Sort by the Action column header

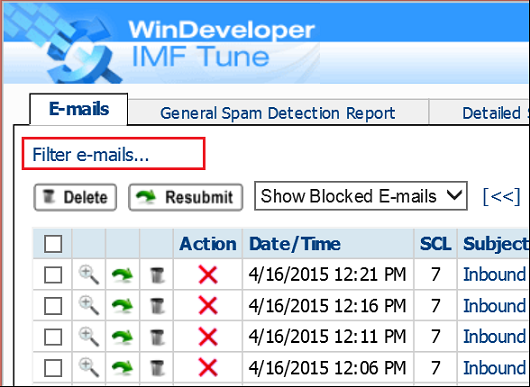click(208, 244)
